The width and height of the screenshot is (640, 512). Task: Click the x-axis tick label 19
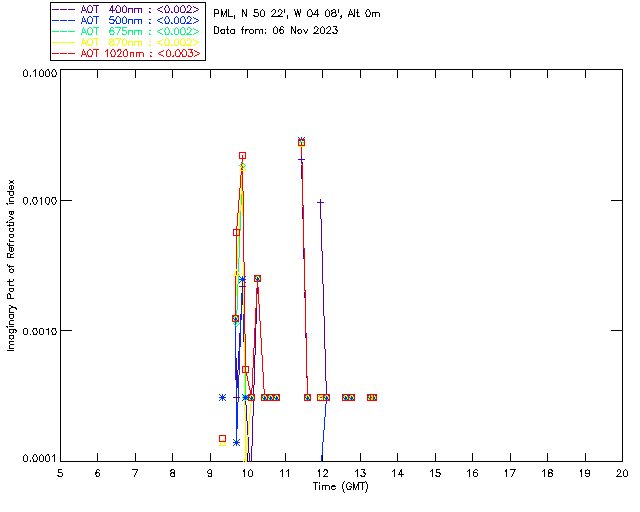pyautogui.click(x=585, y=473)
